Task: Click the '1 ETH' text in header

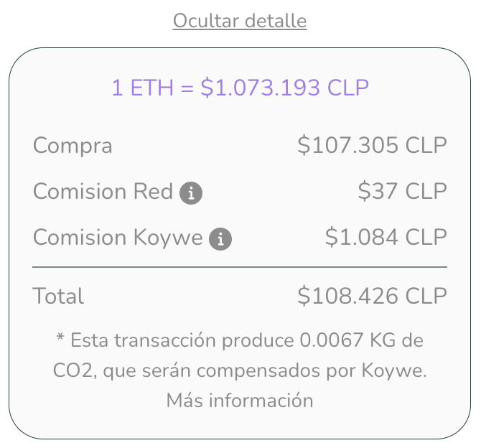Action: [x=143, y=88]
